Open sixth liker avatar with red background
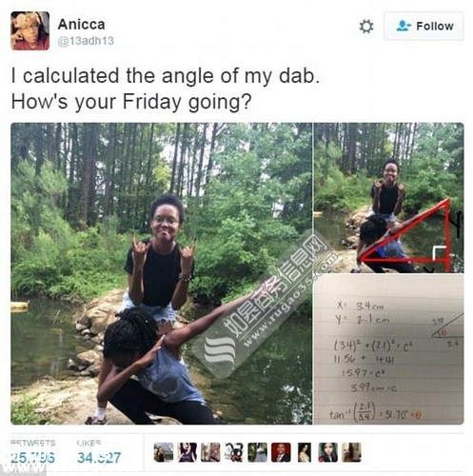Screen dimensions: 473x476 point(281,452)
